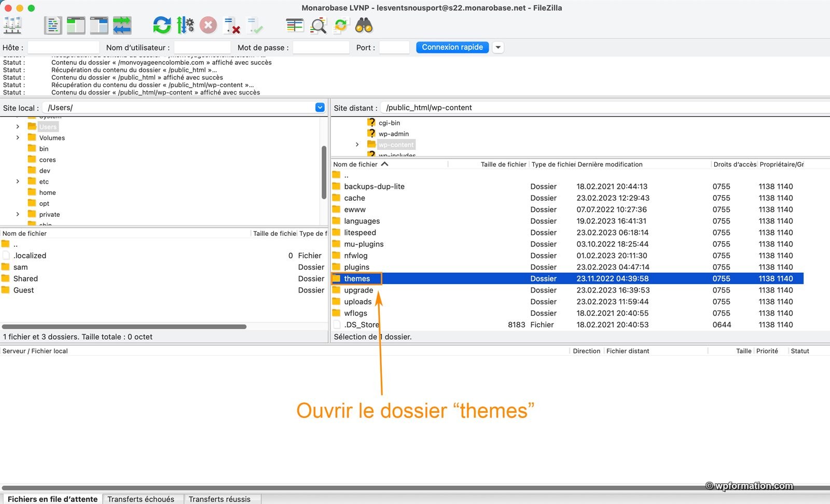The width and height of the screenshot is (830, 504).
Task: Open local site path dropdown
Action: pyautogui.click(x=320, y=107)
